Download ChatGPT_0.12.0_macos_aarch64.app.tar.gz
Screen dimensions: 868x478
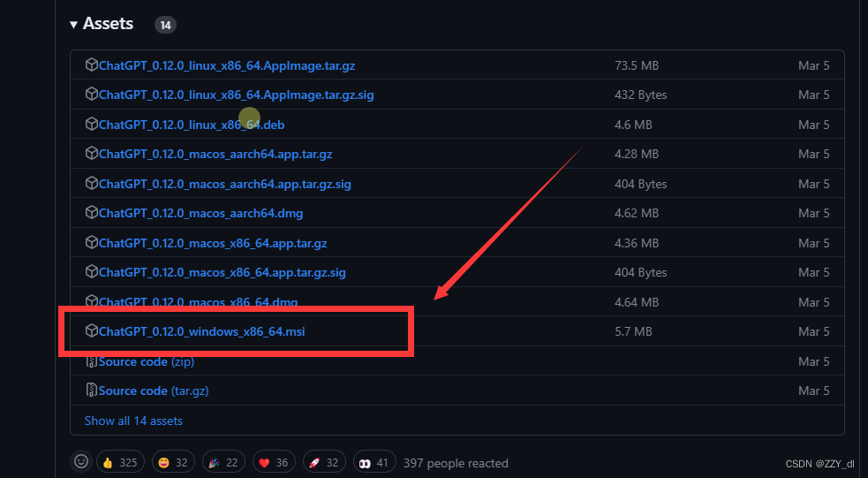click(x=215, y=154)
